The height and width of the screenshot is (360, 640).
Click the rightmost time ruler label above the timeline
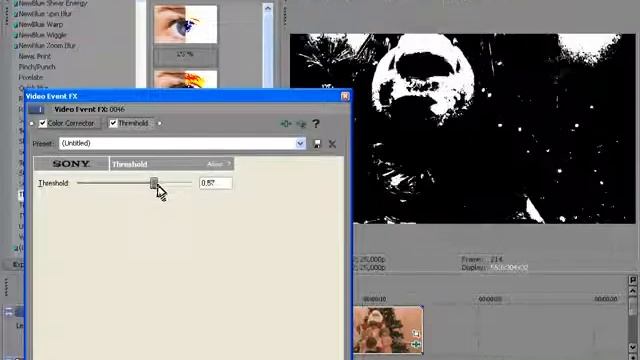(606, 299)
